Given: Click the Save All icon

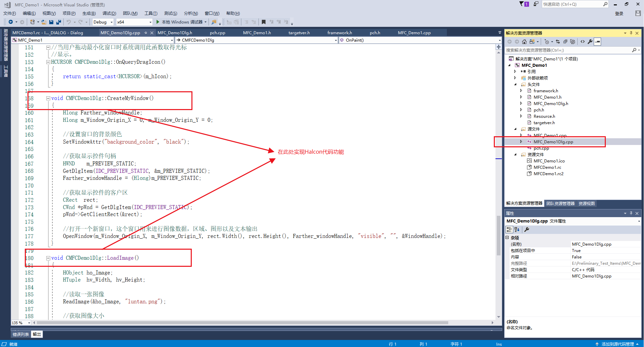Looking at the screenshot, I should tap(59, 22).
